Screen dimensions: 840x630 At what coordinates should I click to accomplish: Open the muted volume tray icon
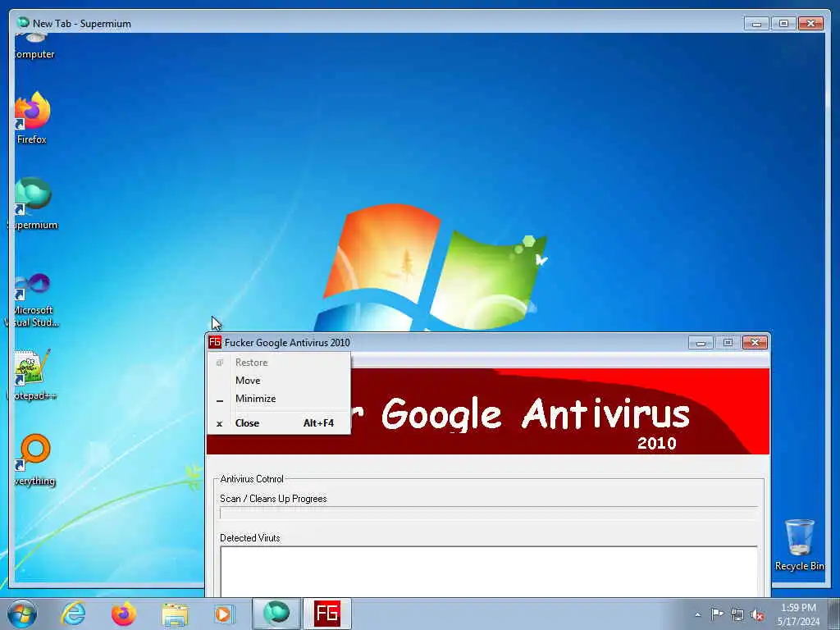pyautogui.click(x=757, y=614)
